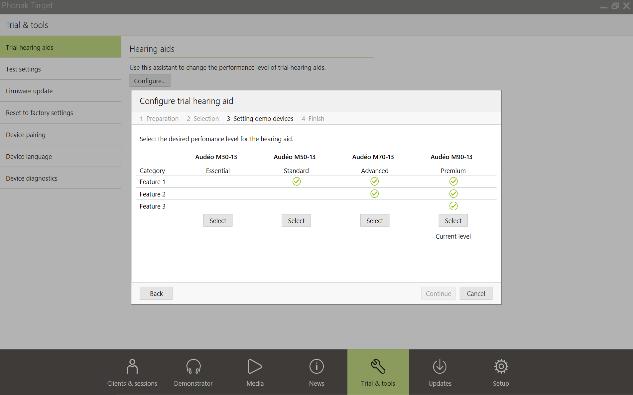The height and width of the screenshot is (395, 633).
Task: Open Clients & sessions from bottom bar
Action: tap(132, 372)
